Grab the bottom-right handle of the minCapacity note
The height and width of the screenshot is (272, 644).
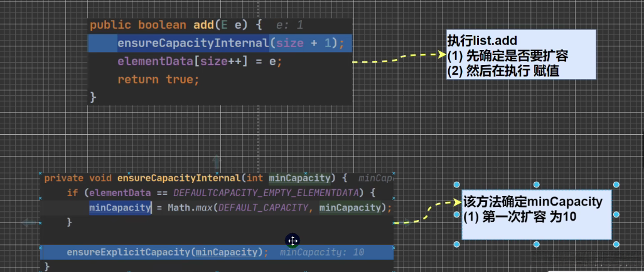616,244
